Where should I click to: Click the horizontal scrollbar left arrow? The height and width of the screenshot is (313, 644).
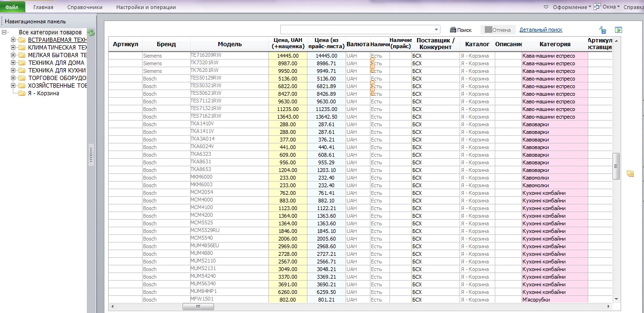pos(112,306)
